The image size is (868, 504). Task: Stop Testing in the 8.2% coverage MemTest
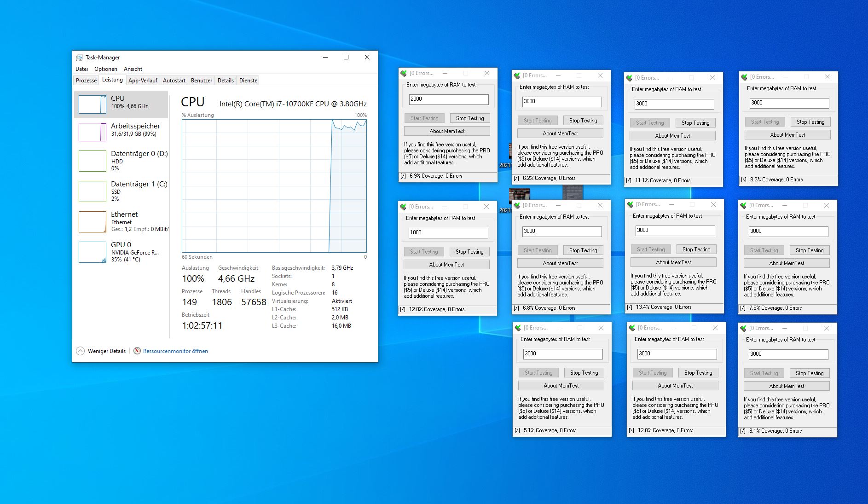810,122
